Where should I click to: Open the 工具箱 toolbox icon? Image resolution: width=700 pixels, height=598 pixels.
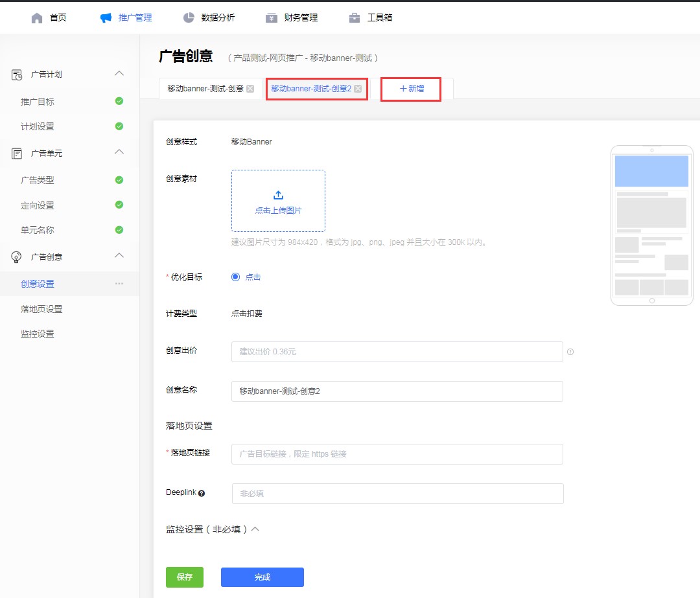coord(354,17)
